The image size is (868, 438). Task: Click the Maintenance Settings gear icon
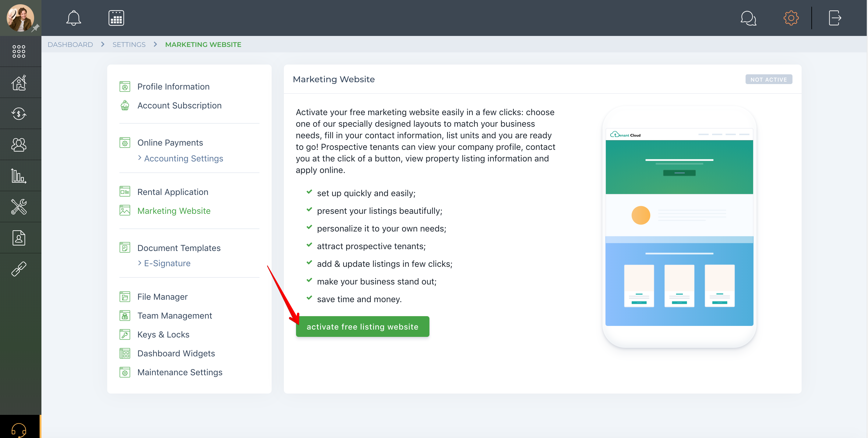(x=125, y=372)
